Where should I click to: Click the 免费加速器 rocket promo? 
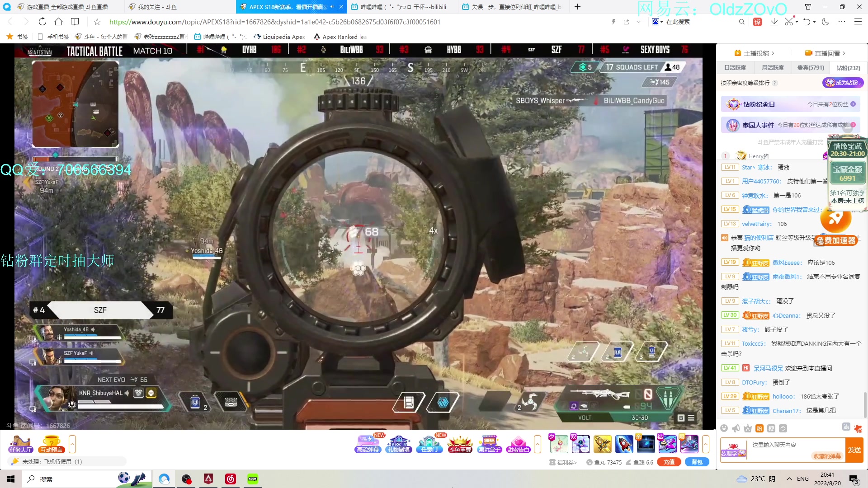(x=836, y=227)
